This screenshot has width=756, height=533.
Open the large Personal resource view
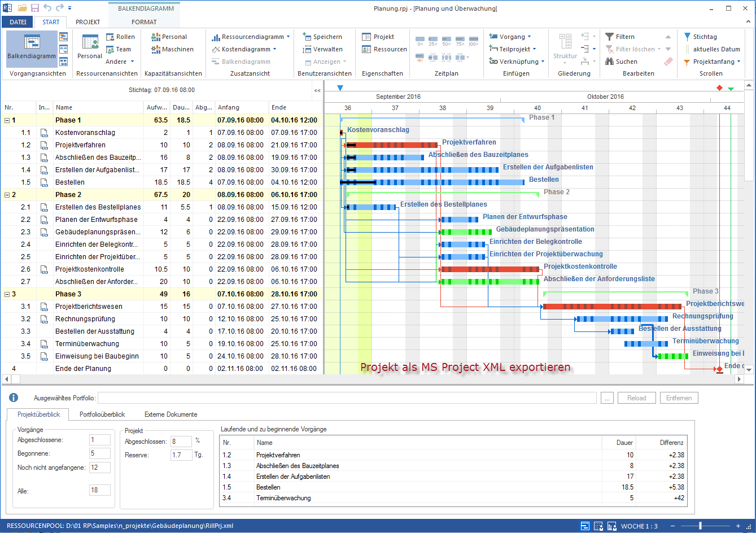(90, 47)
